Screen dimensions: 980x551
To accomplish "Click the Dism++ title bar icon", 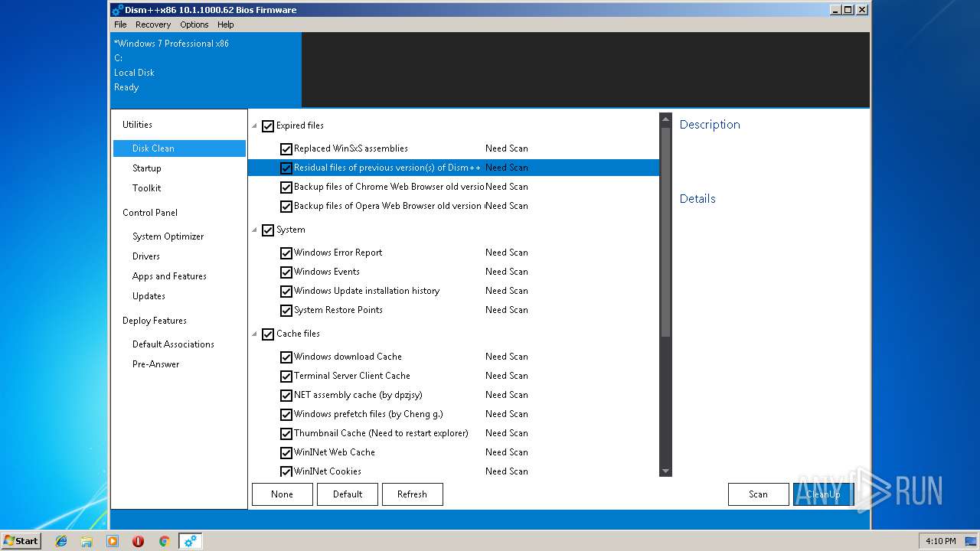I will pyautogui.click(x=117, y=10).
